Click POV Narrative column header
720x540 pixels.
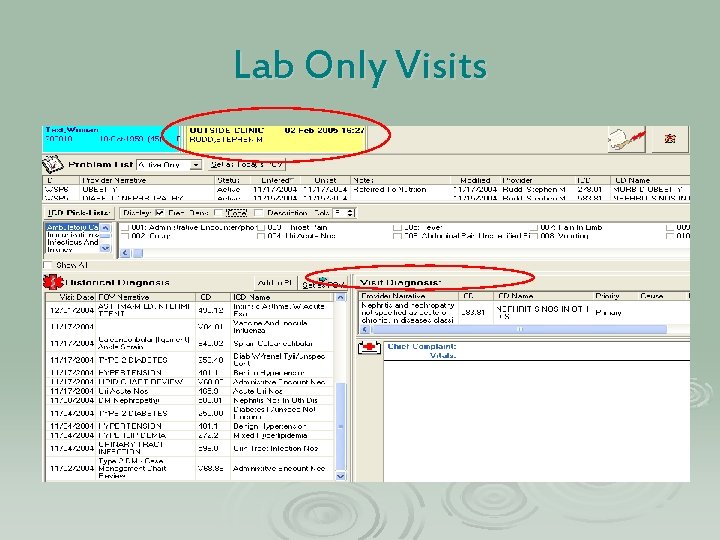tap(146, 297)
